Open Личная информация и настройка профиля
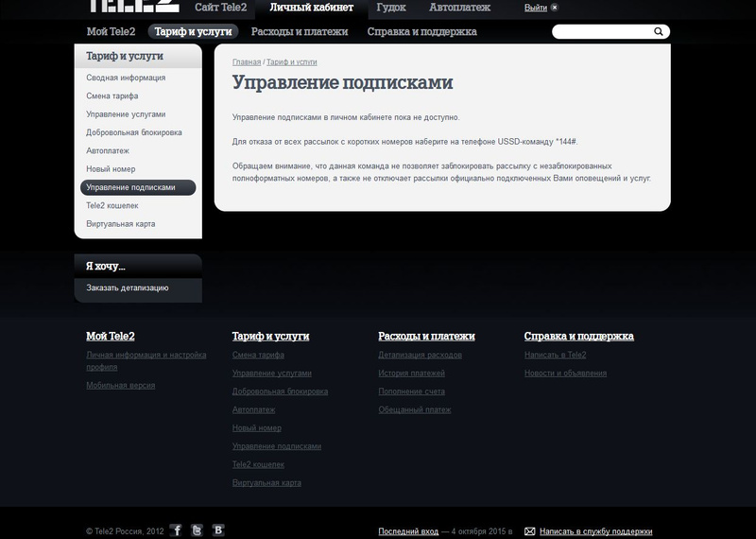The width and height of the screenshot is (756, 539). click(146, 361)
